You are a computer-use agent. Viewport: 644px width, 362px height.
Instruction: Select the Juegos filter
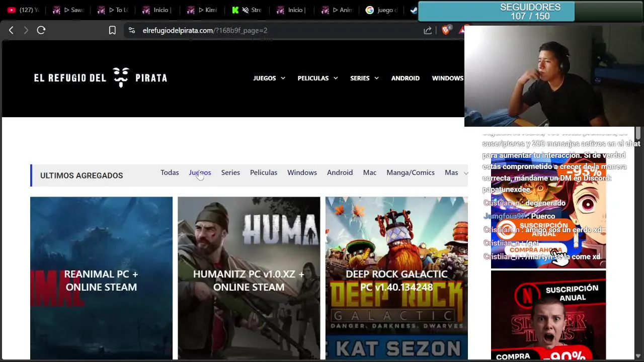point(200,172)
